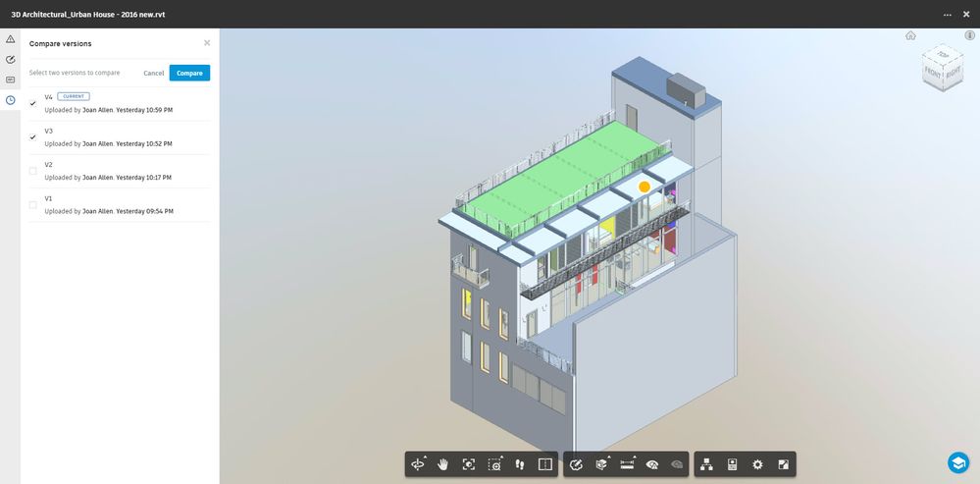Open the Markups sidebar icon

point(10,60)
